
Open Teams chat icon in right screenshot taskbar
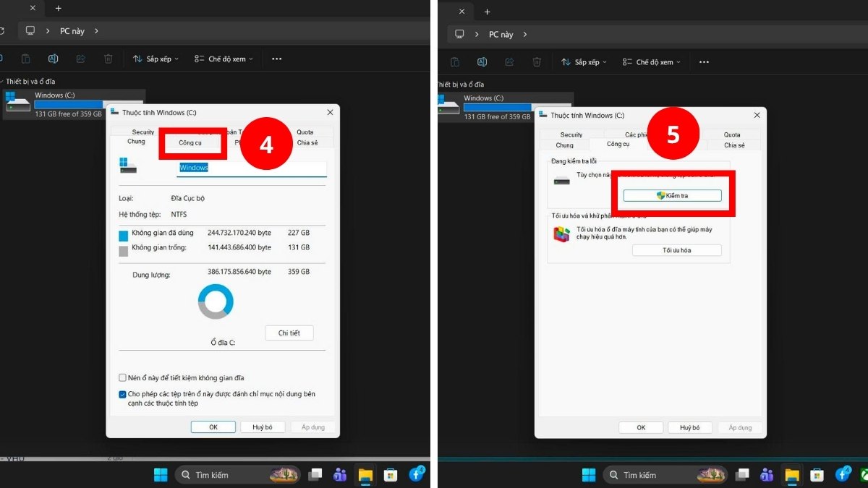pos(767,474)
